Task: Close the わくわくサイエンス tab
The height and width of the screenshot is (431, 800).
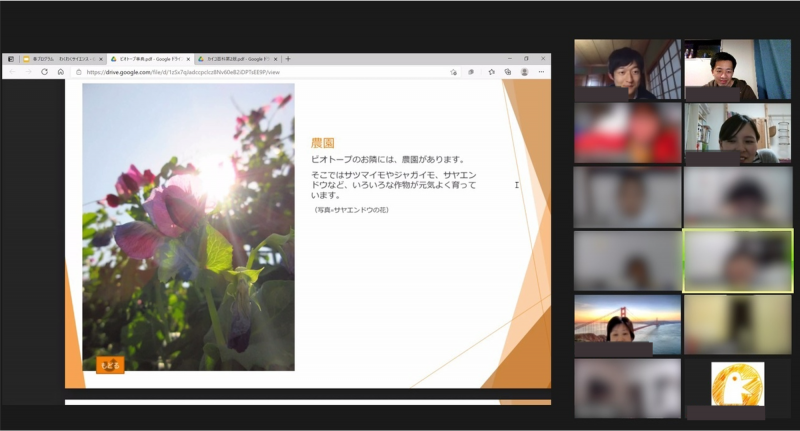Action: click(x=101, y=59)
